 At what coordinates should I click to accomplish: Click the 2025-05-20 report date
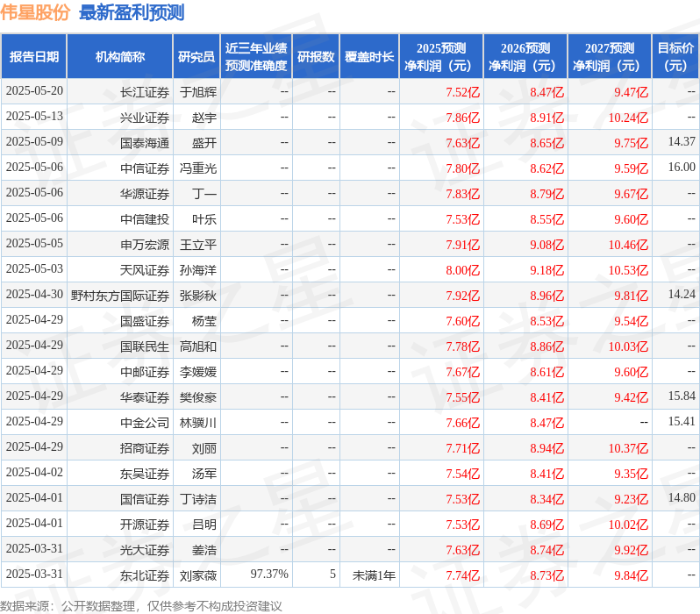coord(34,90)
